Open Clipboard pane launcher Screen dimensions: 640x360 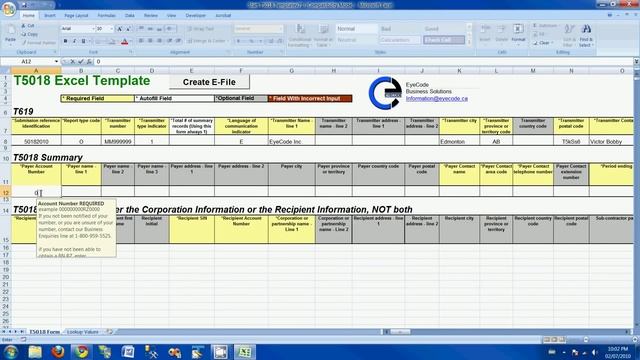pos(55,52)
